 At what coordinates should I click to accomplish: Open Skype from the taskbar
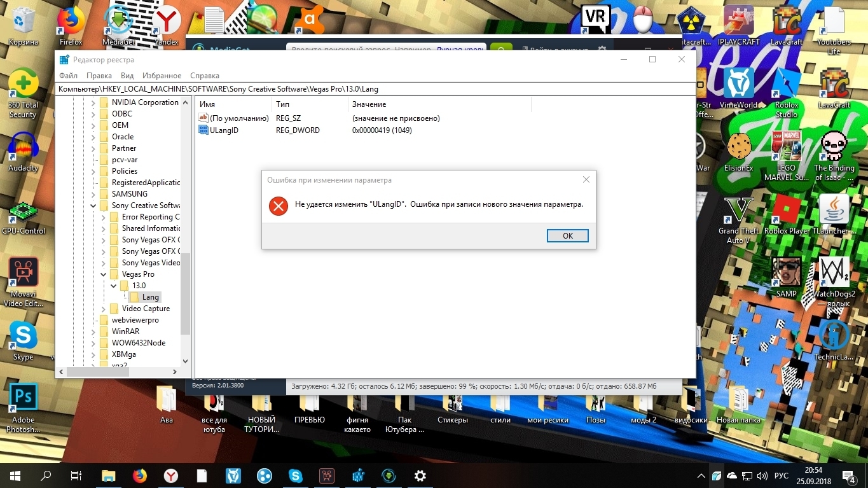click(296, 476)
